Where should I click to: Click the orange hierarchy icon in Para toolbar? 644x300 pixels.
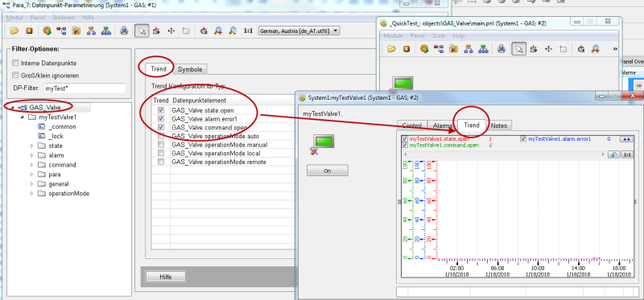click(91, 31)
